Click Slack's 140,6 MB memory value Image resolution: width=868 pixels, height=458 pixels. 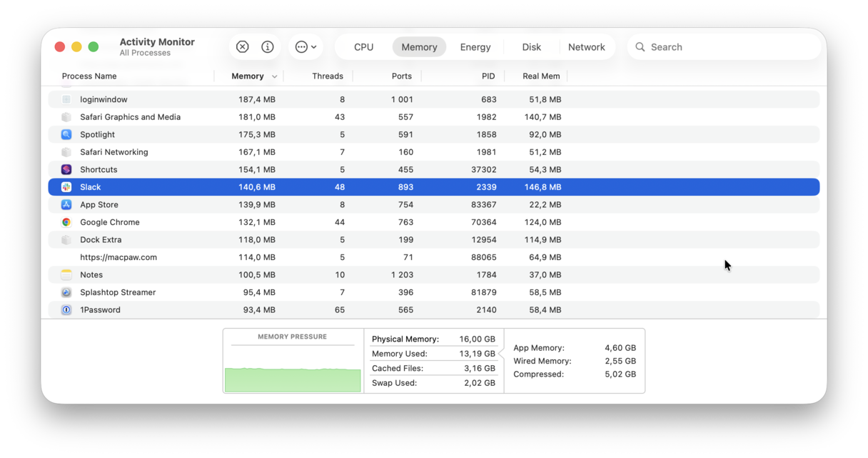(x=257, y=187)
